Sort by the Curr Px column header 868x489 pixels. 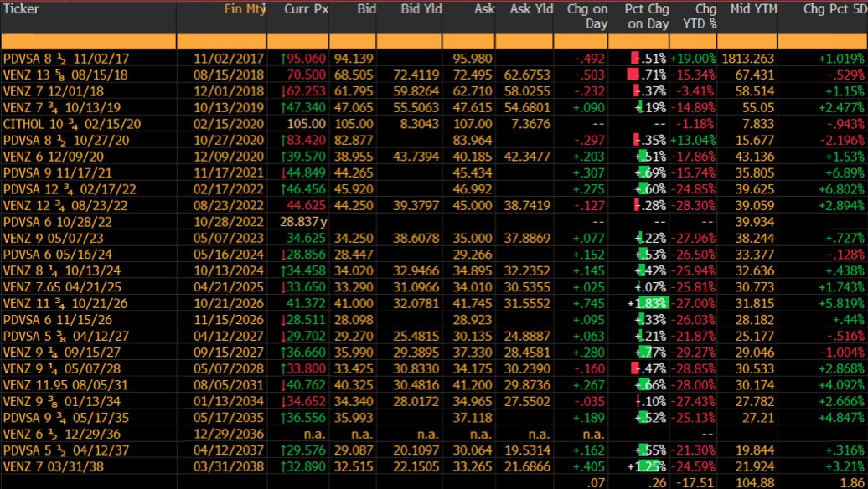click(x=306, y=9)
